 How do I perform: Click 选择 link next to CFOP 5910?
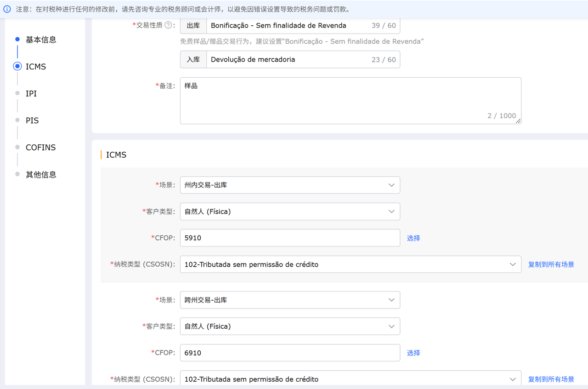click(x=413, y=238)
